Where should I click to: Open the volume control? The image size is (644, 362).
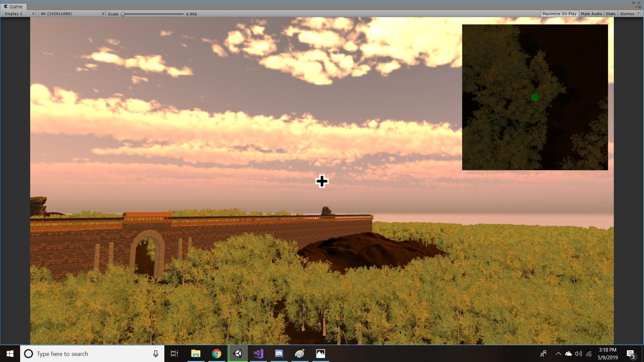578,354
